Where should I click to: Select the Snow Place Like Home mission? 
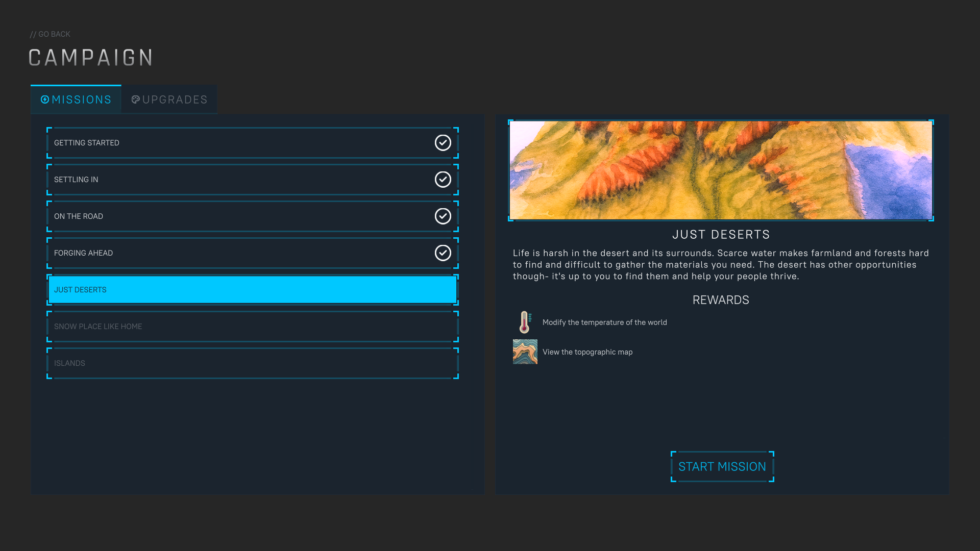[253, 327]
